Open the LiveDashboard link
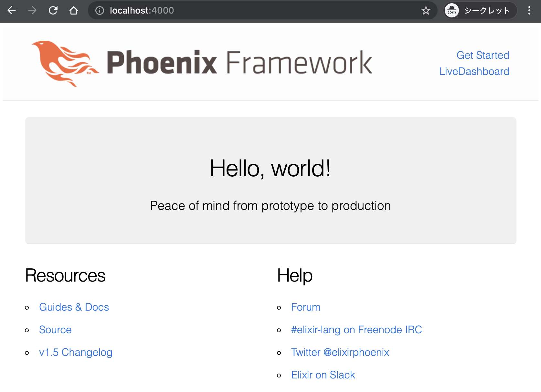This screenshot has height=392, width=541. 474,71
